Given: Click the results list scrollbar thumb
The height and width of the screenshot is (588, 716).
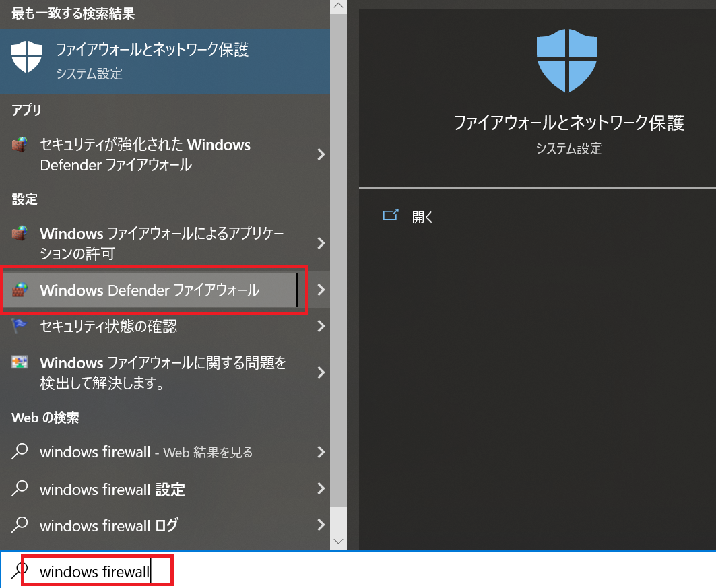Looking at the screenshot, I should tap(338, 259).
